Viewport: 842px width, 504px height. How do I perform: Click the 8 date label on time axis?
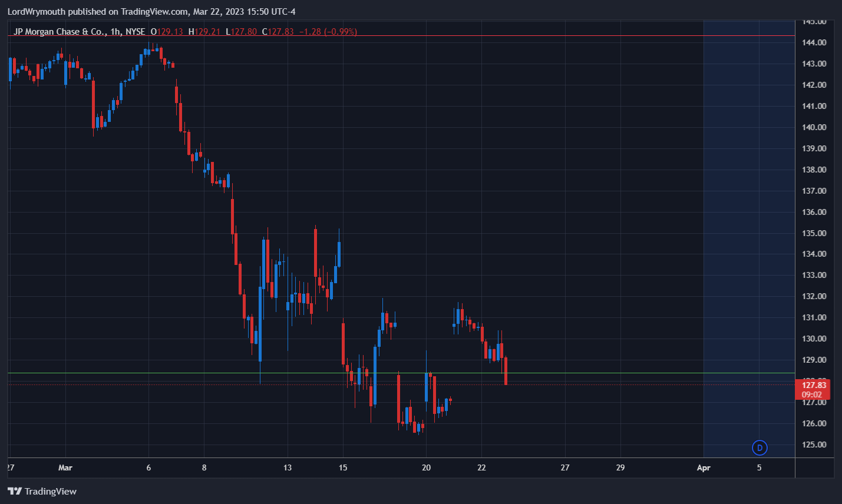pyautogui.click(x=204, y=467)
